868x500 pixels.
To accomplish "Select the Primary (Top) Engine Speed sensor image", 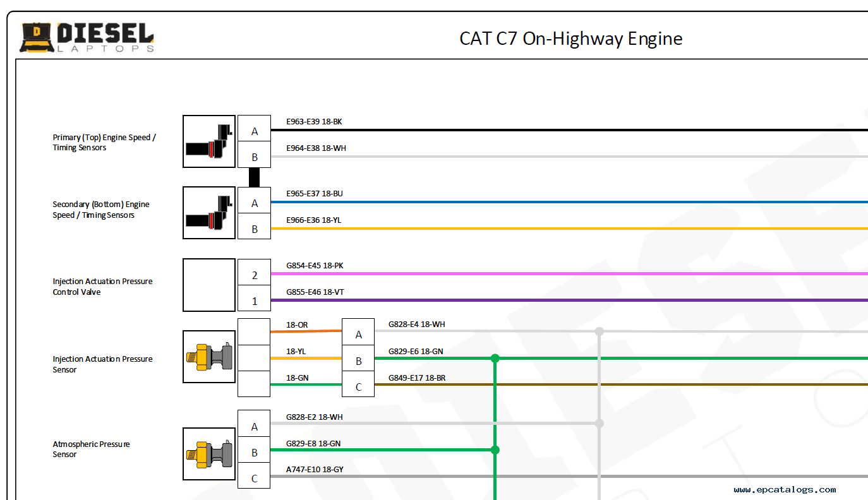I will (209, 141).
